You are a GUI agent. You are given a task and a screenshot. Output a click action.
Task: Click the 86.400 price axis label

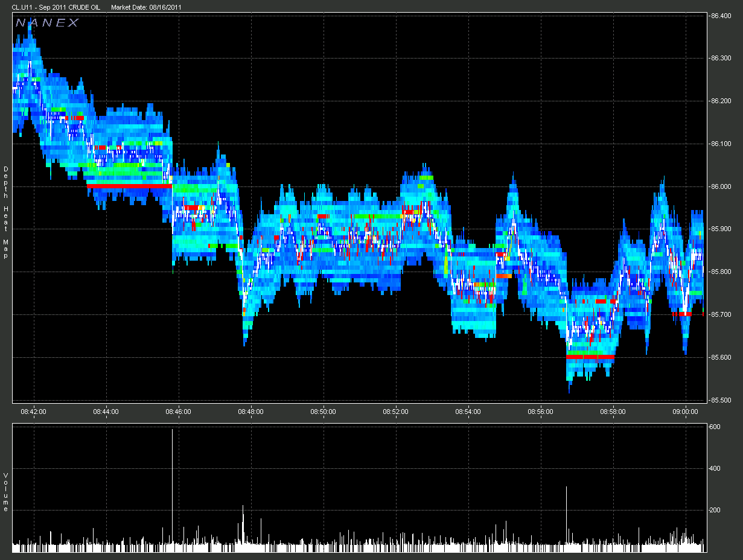[721, 16]
